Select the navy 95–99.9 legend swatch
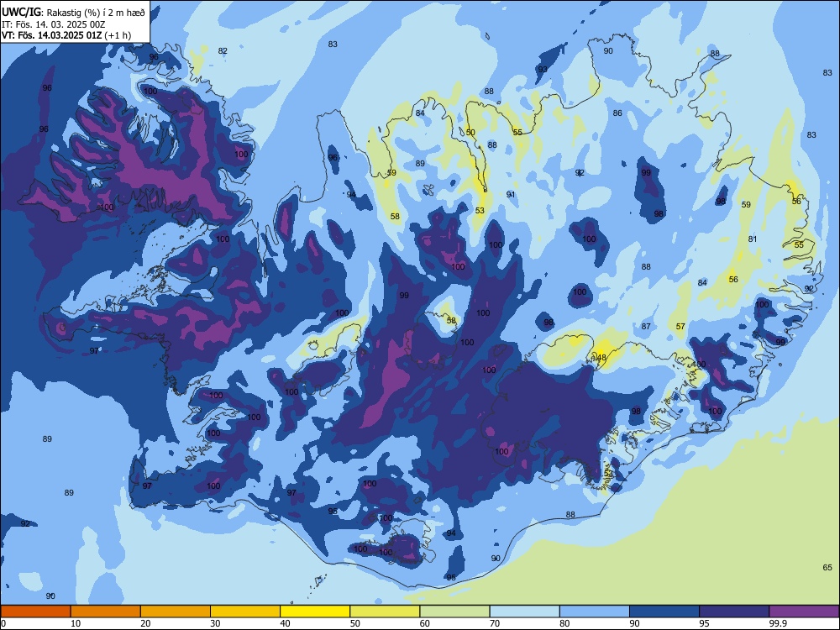The height and width of the screenshot is (630, 840). click(x=734, y=612)
